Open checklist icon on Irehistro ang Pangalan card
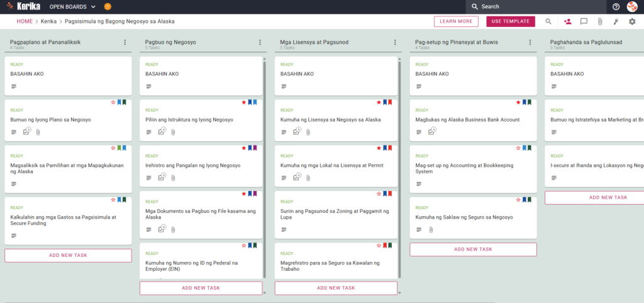The image size is (644, 303). pos(162,177)
